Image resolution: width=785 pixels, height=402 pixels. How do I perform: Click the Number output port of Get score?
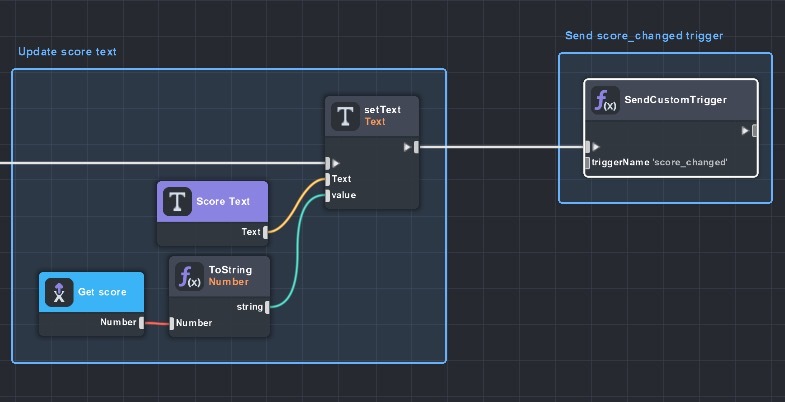pyautogui.click(x=141, y=322)
